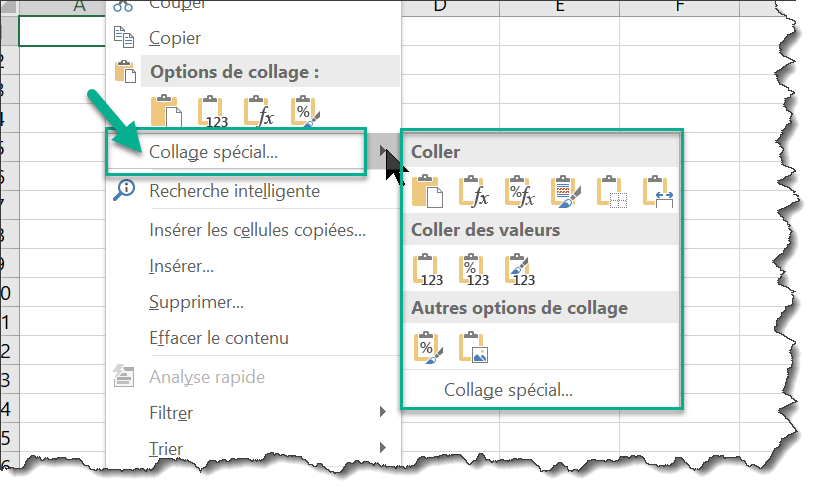Choose Supprimer... from the context menu
This screenshot has height=497, width=820.
(196, 302)
